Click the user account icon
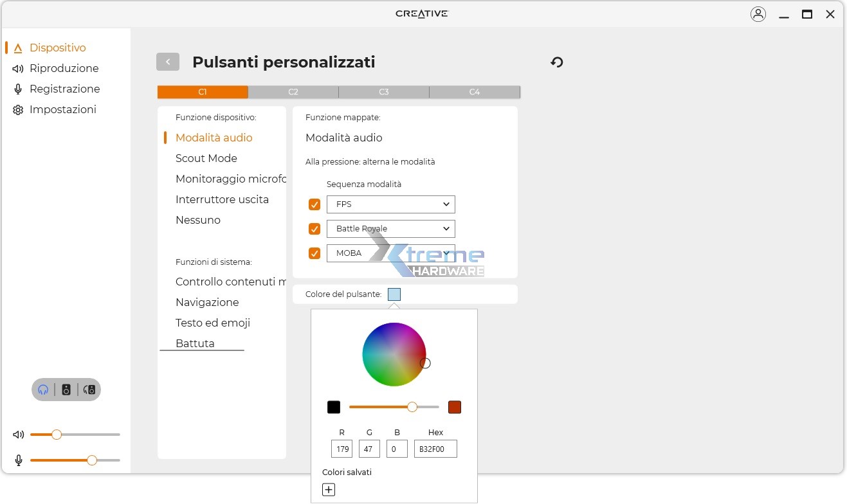The width and height of the screenshot is (847, 504). pos(758,14)
